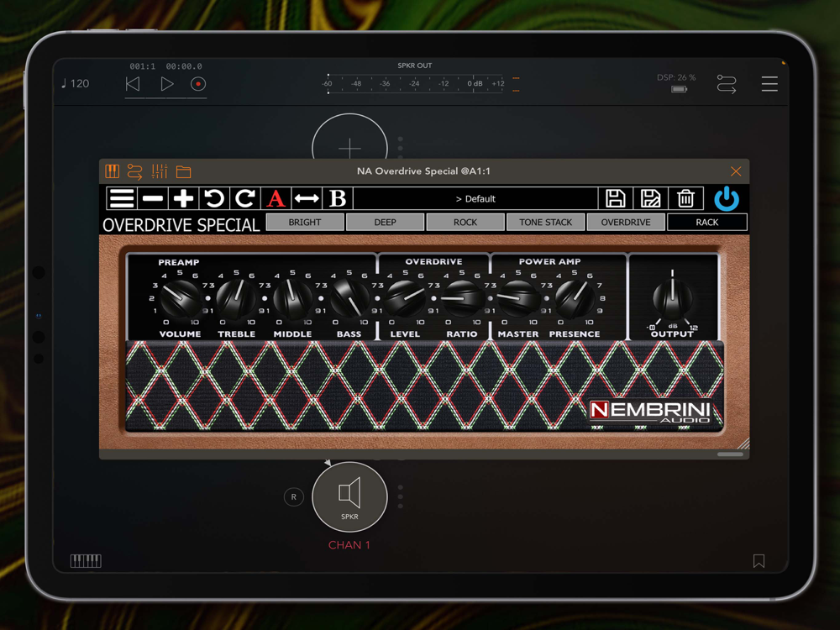Toggle the DEEP switch
Screen dimensions: 840x630
coord(386,223)
